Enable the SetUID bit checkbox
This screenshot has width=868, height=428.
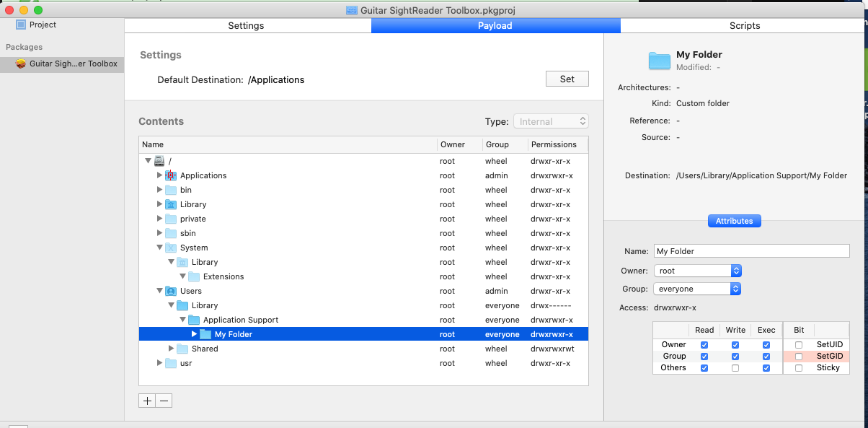[x=799, y=345]
